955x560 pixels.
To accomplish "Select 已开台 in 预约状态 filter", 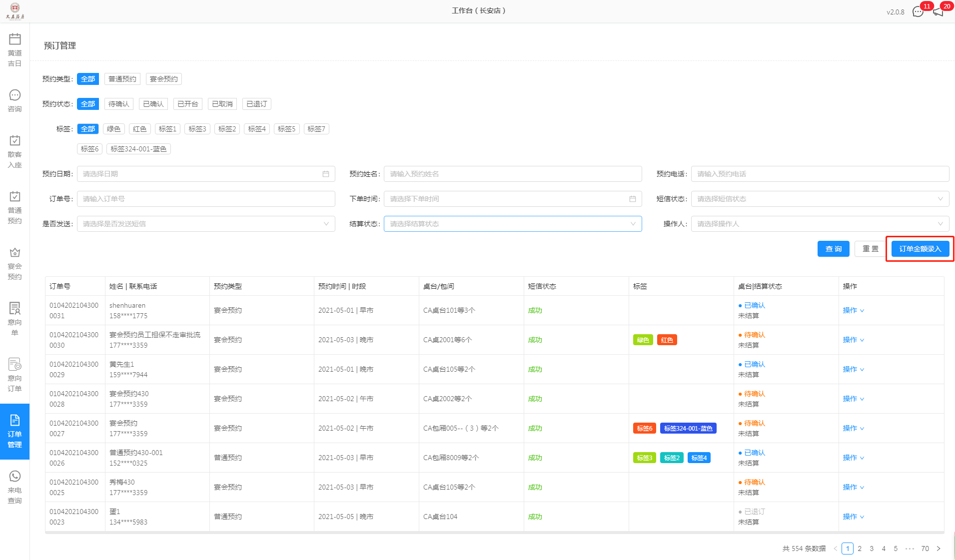I will coord(188,104).
